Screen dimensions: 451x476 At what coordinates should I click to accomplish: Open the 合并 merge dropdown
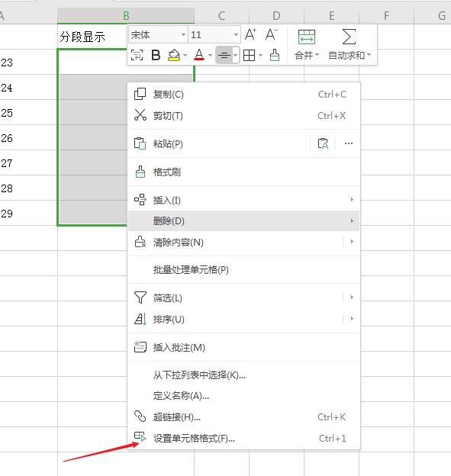(307, 55)
